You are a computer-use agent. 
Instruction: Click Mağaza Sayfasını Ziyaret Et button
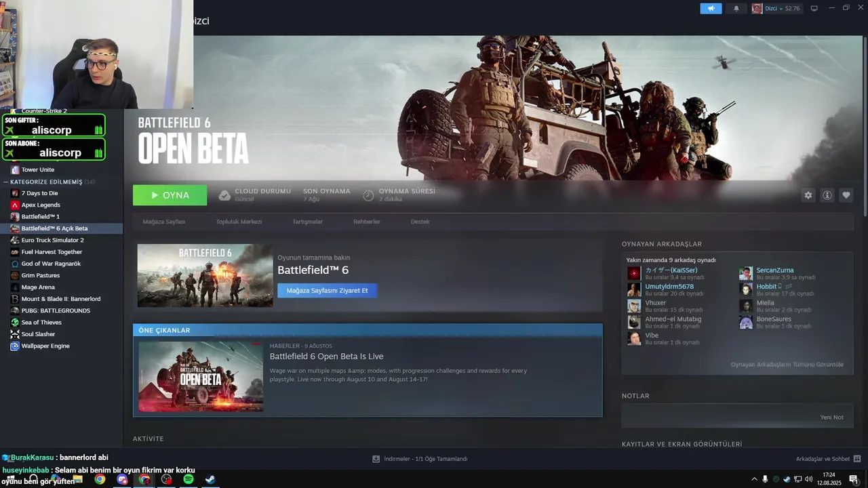[327, 290]
